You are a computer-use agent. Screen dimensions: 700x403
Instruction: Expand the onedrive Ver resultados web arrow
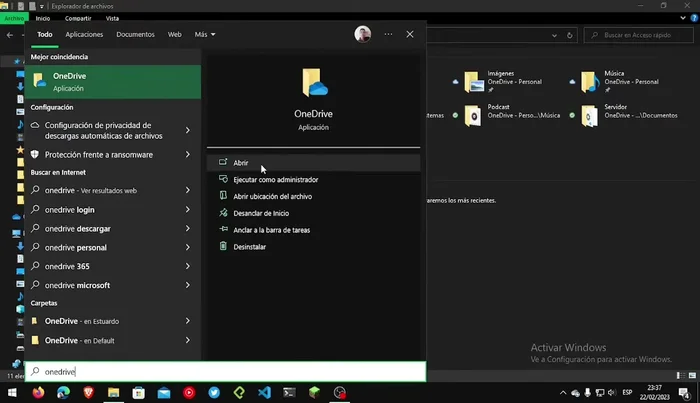[x=188, y=190]
